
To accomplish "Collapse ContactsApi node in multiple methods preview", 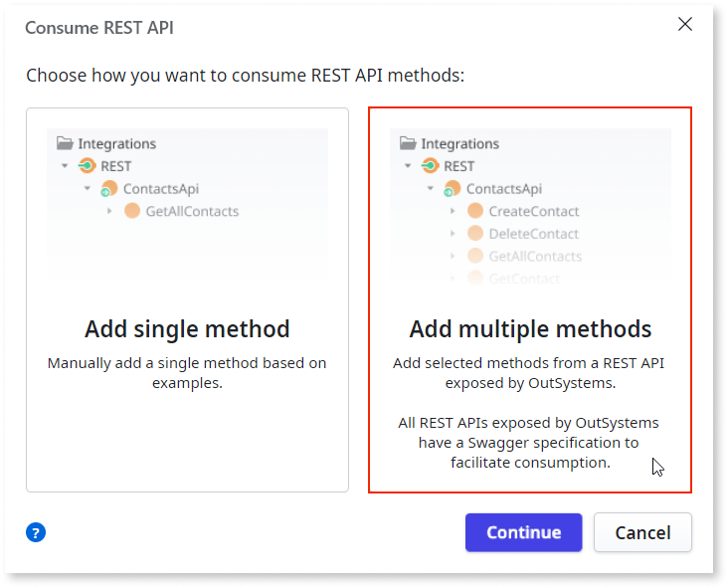I will tap(430, 188).
